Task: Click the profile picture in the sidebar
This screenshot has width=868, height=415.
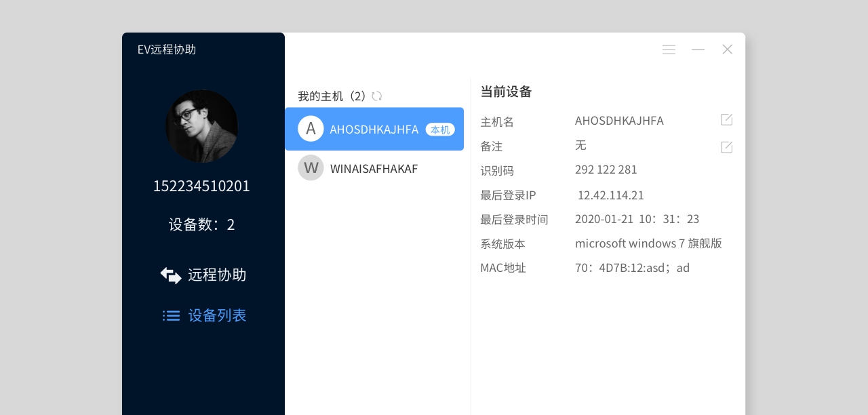Action: tap(202, 126)
